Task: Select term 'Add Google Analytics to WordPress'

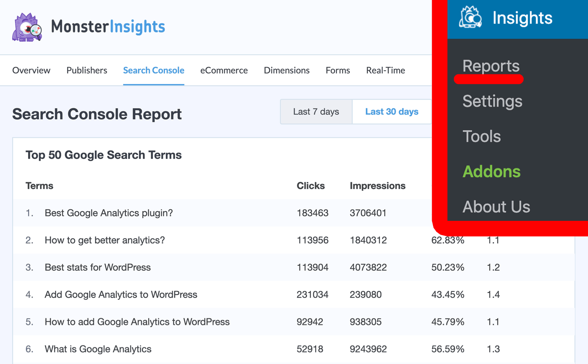Action: [x=121, y=295]
